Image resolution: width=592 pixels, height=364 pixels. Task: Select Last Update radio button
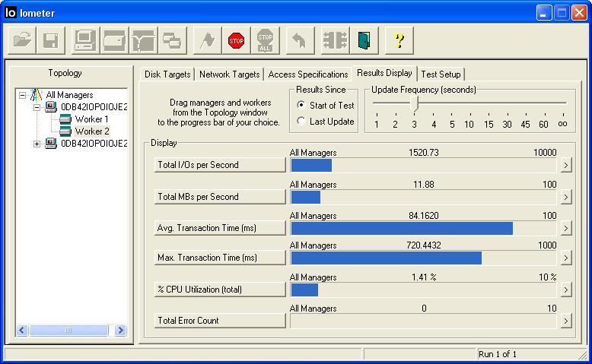click(301, 121)
